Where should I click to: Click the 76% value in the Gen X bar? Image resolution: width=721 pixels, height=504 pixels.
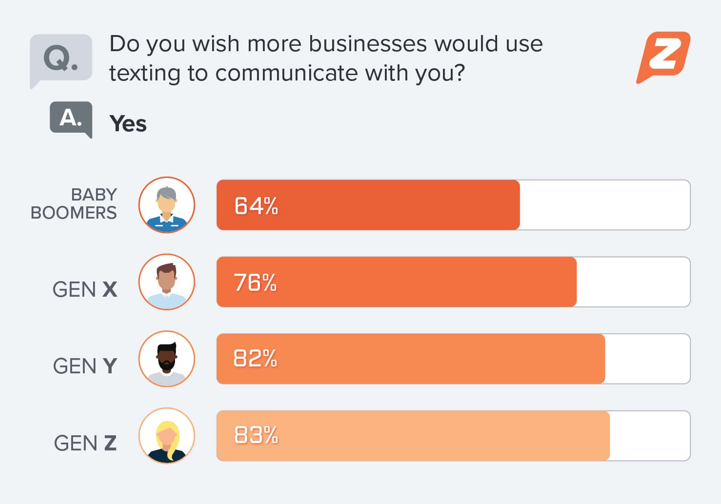click(x=255, y=283)
